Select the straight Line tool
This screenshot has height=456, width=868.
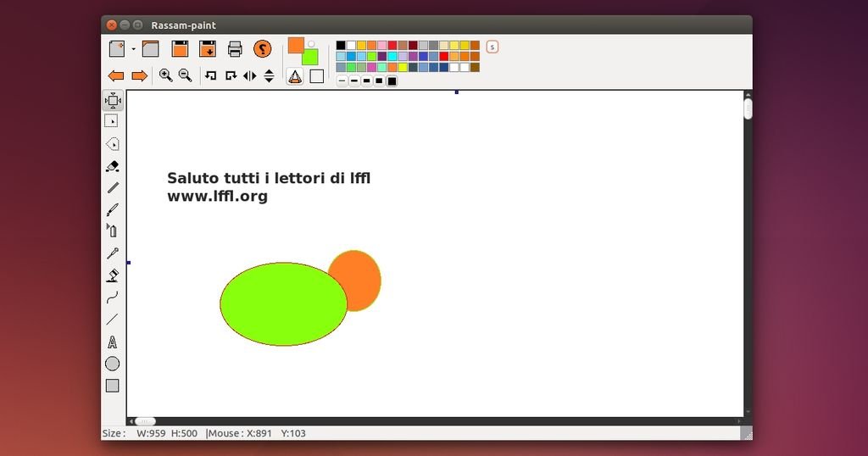coord(113,320)
